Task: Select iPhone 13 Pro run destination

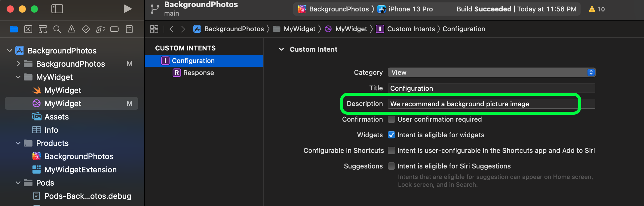Action: point(410,9)
